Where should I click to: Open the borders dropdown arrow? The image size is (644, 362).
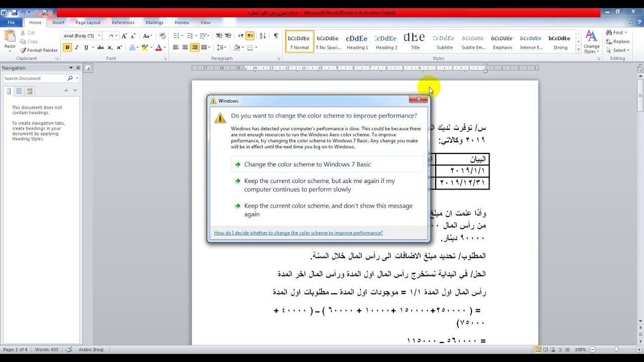(x=256, y=47)
